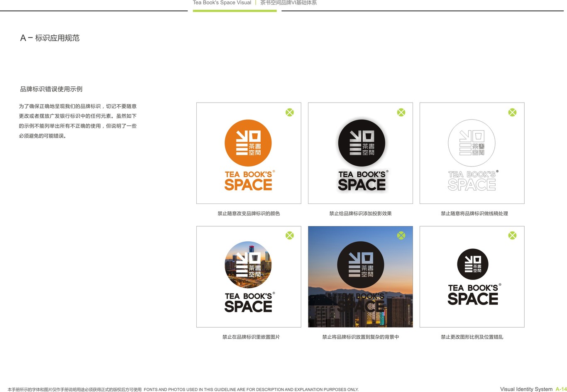Screen dimensions: 567x392
Task: Click the outlined TEA BOOK'S SPACE wordmark
Action: [x=473, y=180]
